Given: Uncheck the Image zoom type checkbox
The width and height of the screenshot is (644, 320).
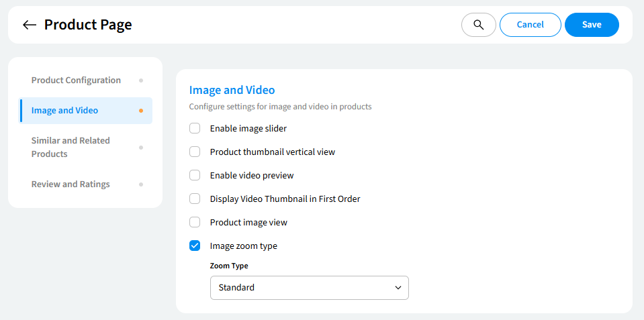Looking at the screenshot, I should coord(195,246).
